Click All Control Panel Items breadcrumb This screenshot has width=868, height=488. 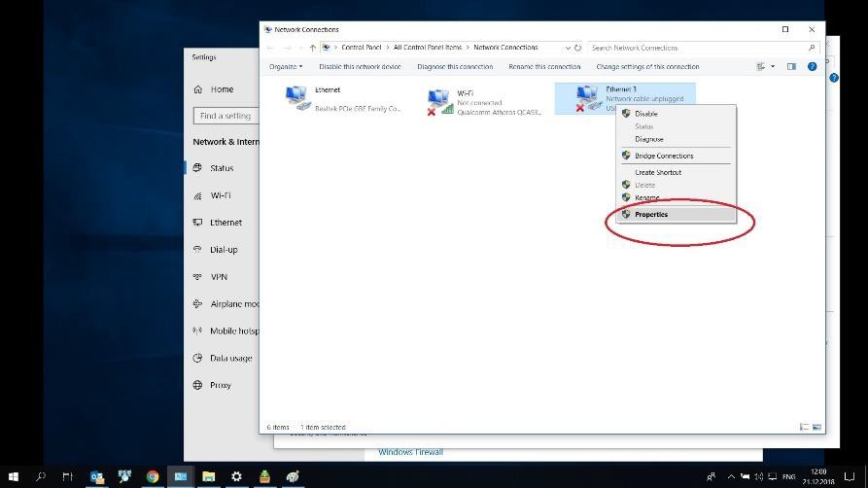pos(428,48)
